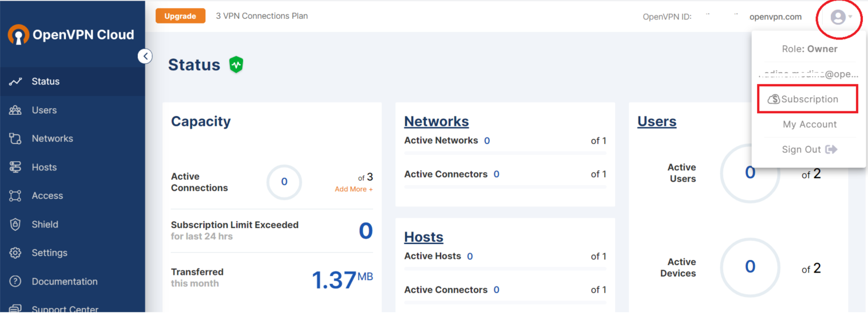Select Access in the sidebar
Viewport: 868px width, 316px height.
point(73,195)
